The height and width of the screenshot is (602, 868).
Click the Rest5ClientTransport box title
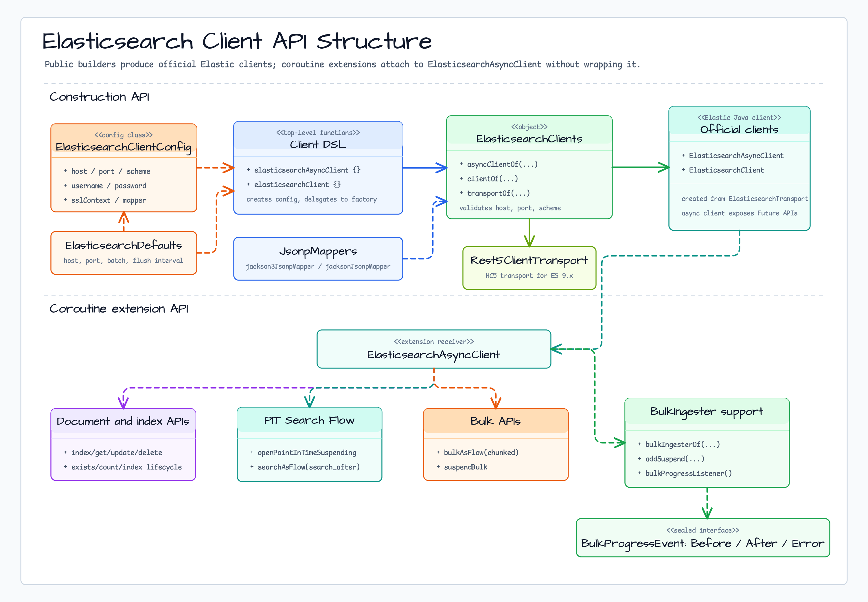[x=529, y=260]
